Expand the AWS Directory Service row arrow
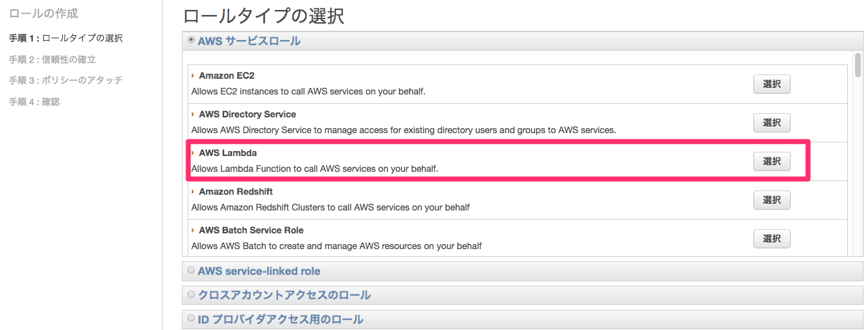This screenshot has width=868, height=330. (193, 114)
